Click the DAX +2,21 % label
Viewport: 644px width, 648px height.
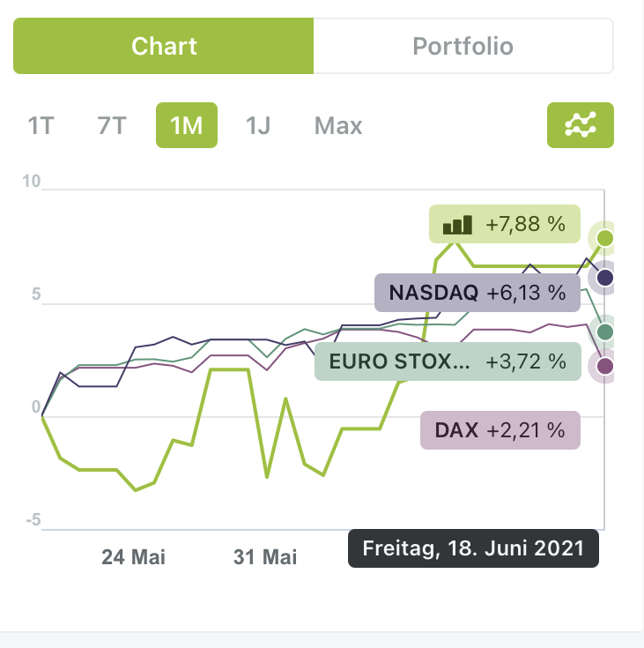(500, 430)
